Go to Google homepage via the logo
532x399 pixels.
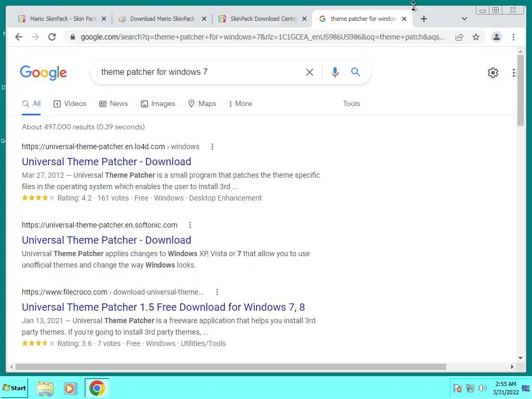tap(44, 73)
